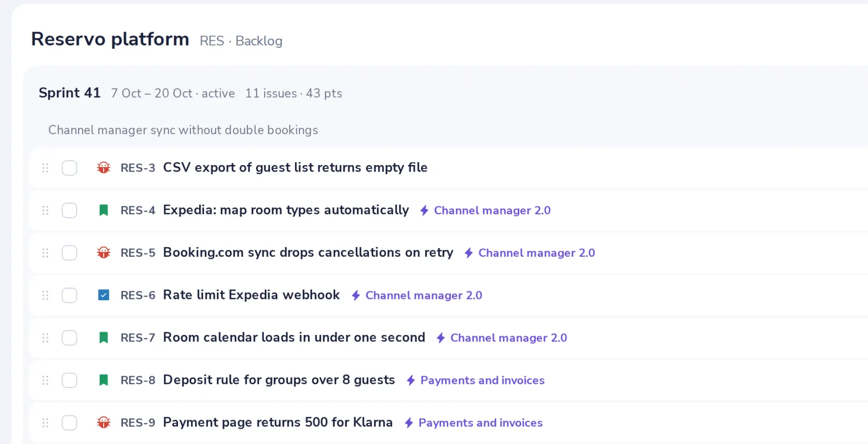868x444 pixels.
Task: Grab the drag handle for RES-9
Action: (x=46, y=422)
